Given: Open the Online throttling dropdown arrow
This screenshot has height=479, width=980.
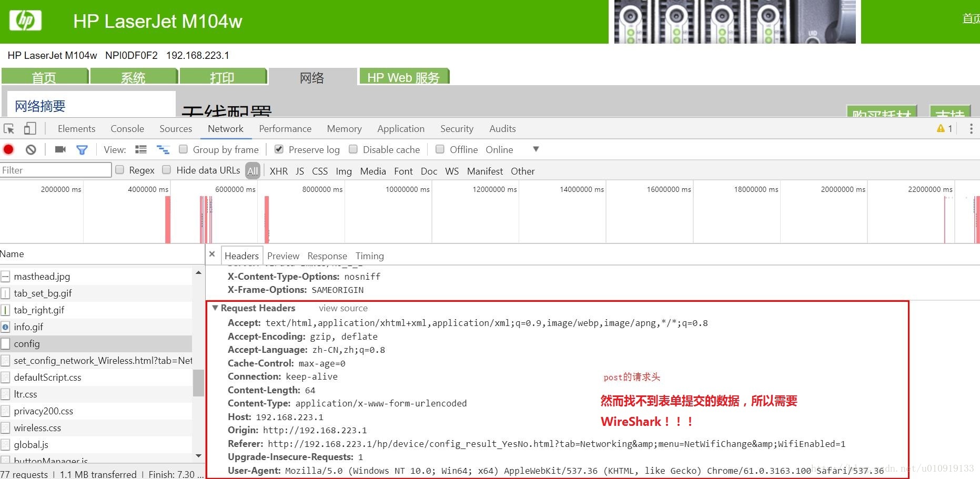Looking at the screenshot, I should 536,149.
